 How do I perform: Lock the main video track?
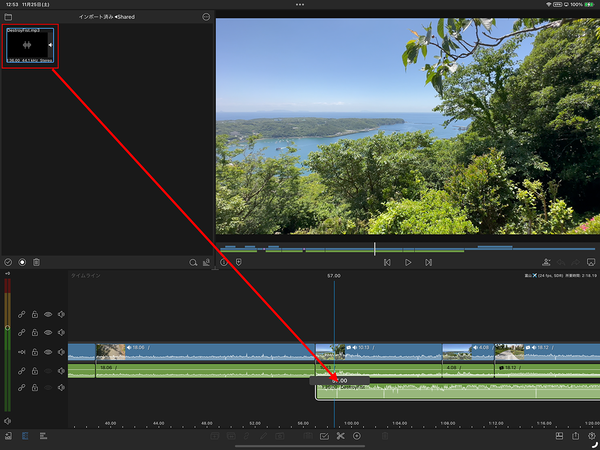click(x=35, y=352)
